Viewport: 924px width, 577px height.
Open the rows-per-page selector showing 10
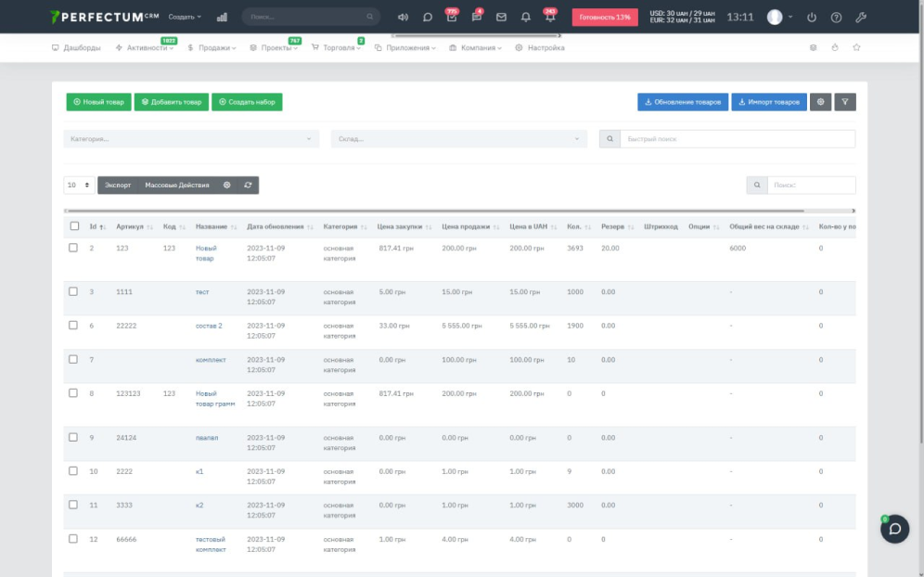pos(79,186)
